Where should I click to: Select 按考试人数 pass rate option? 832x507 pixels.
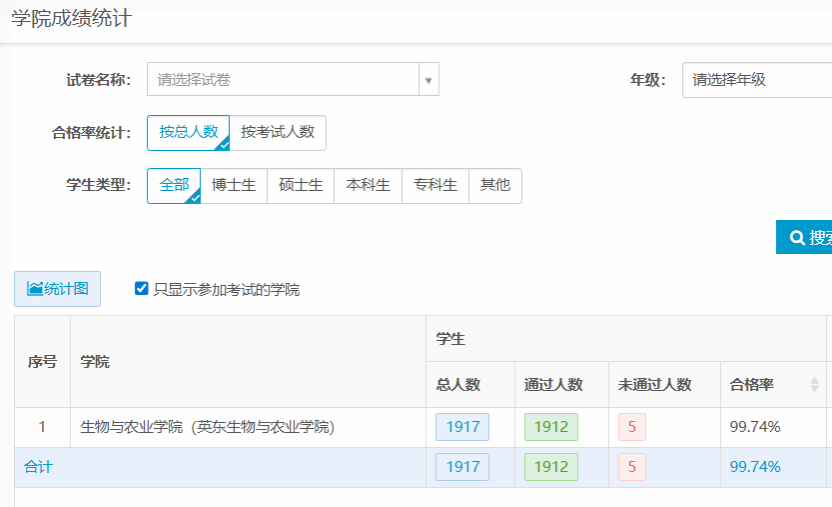point(277,132)
